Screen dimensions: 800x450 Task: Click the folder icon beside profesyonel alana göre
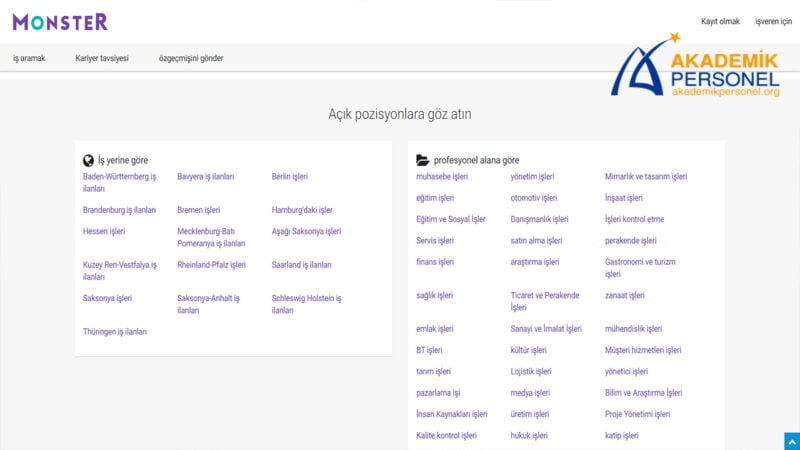pyautogui.click(x=422, y=160)
